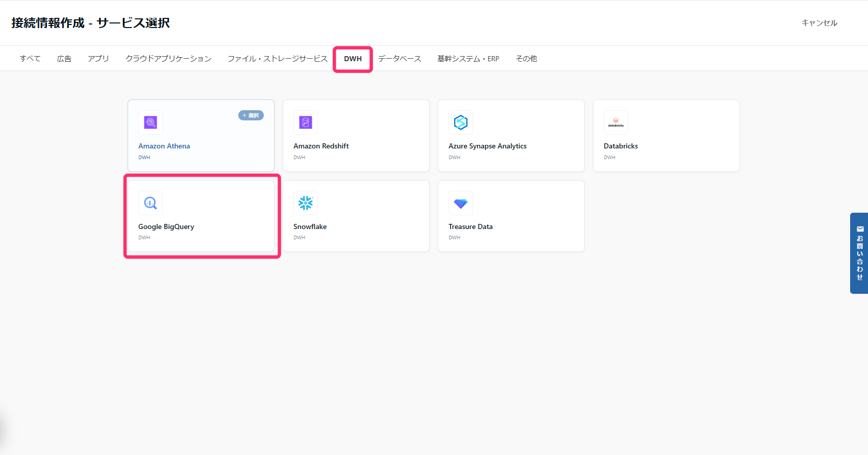Screen dimensions: 868x455
Task: Click the Amazon Redshift service icon
Action: pos(306,122)
